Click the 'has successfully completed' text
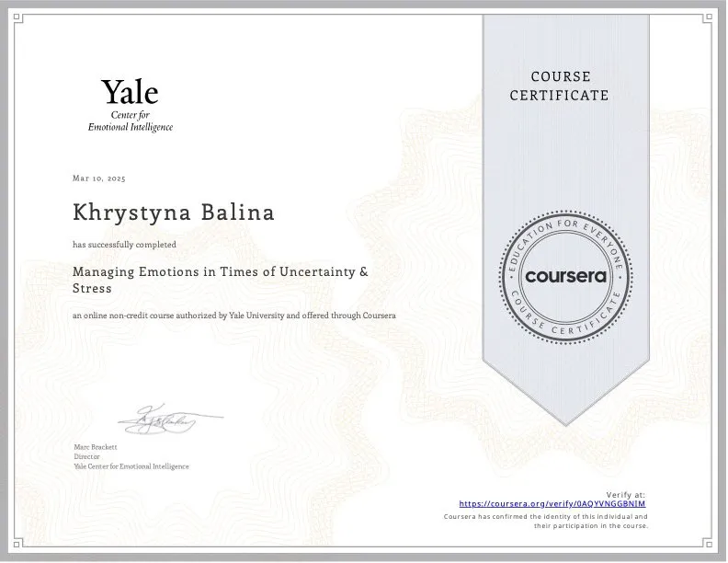Viewport: 728px width, 563px height. (124, 245)
